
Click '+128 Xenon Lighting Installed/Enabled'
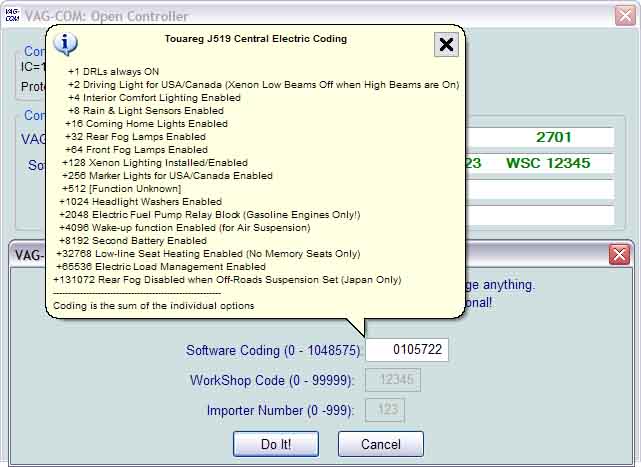155,163
